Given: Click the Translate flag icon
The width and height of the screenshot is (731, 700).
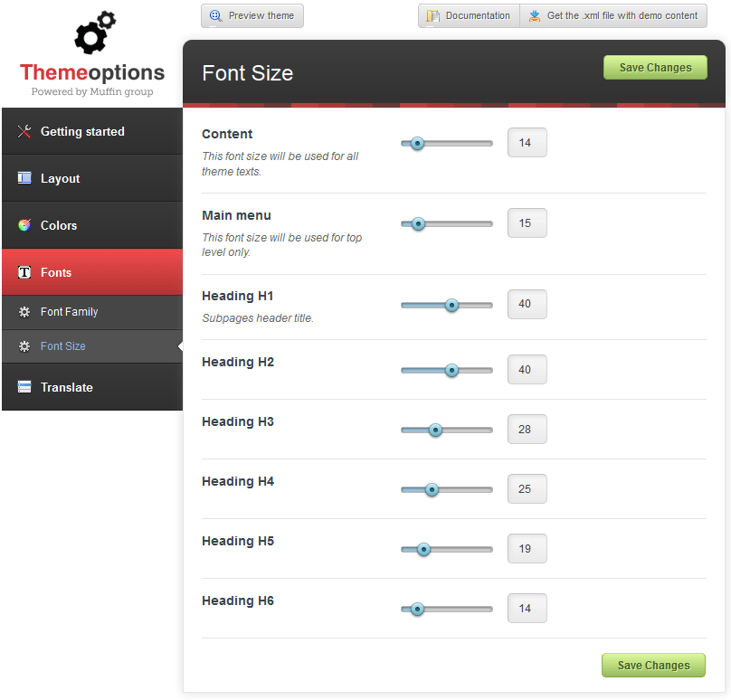Looking at the screenshot, I should 24,387.
